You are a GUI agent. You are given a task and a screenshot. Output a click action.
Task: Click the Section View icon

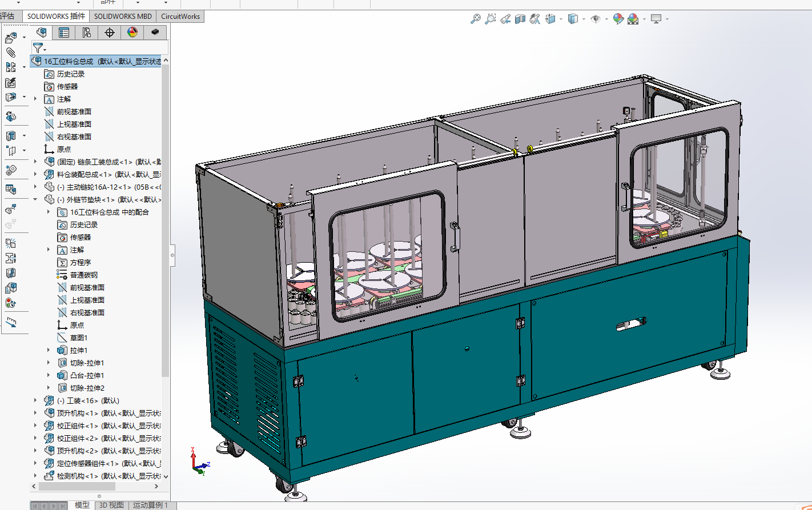(520, 19)
